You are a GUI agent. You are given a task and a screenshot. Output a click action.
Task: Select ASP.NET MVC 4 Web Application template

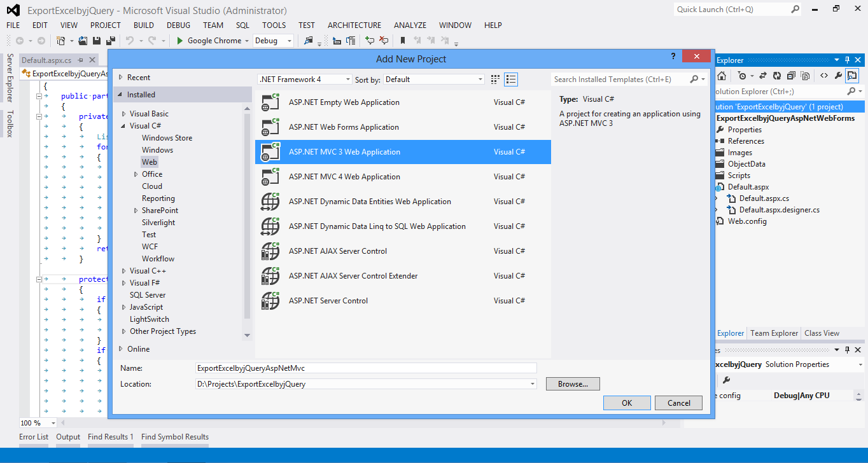point(403,177)
